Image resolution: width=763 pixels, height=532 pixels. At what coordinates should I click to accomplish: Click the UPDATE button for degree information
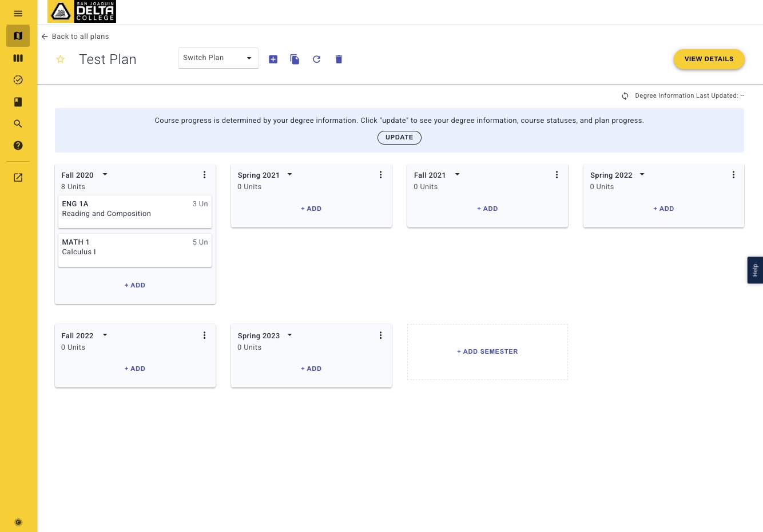399,137
